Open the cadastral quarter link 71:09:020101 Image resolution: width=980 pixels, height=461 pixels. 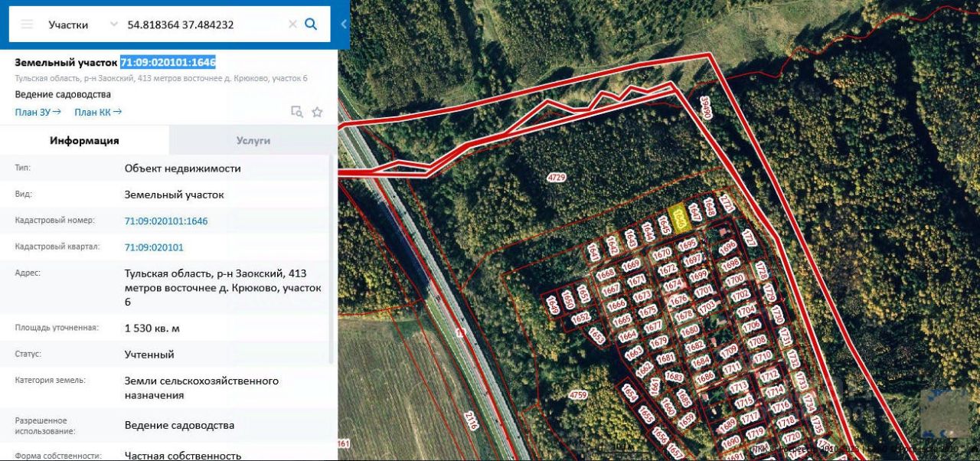(x=154, y=247)
